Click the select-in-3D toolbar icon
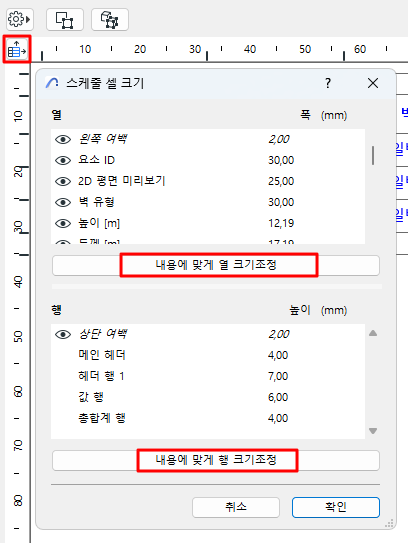This screenshot has height=543, width=408. (110, 20)
